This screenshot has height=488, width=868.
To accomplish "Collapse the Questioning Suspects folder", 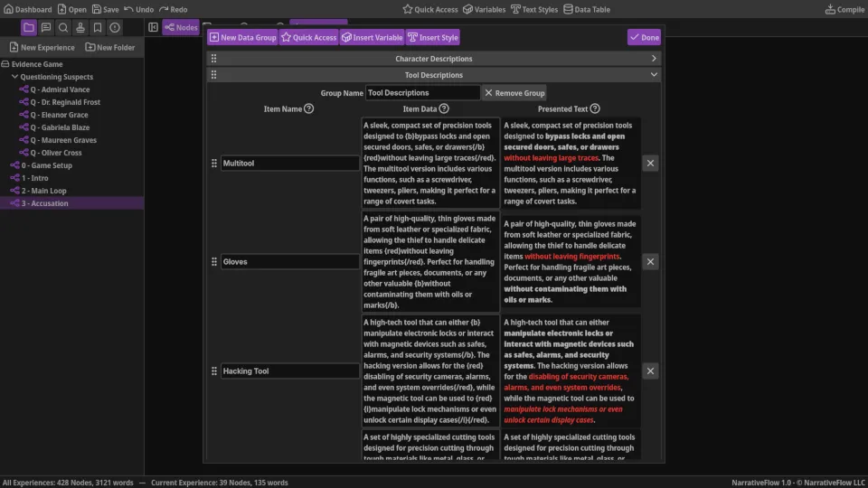I will point(15,77).
